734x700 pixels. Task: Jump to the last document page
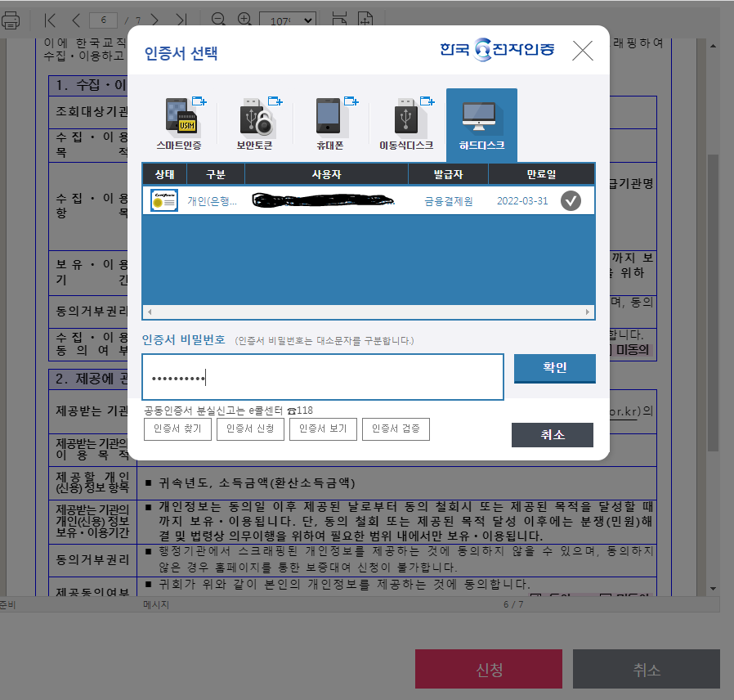[181, 20]
